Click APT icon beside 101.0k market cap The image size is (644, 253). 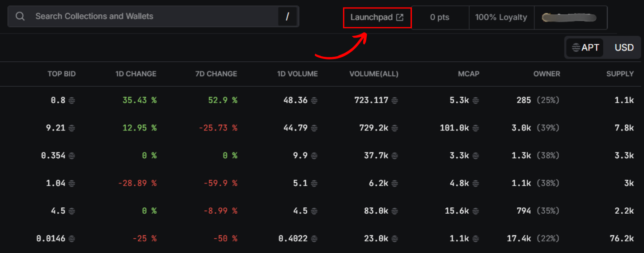click(475, 128)
